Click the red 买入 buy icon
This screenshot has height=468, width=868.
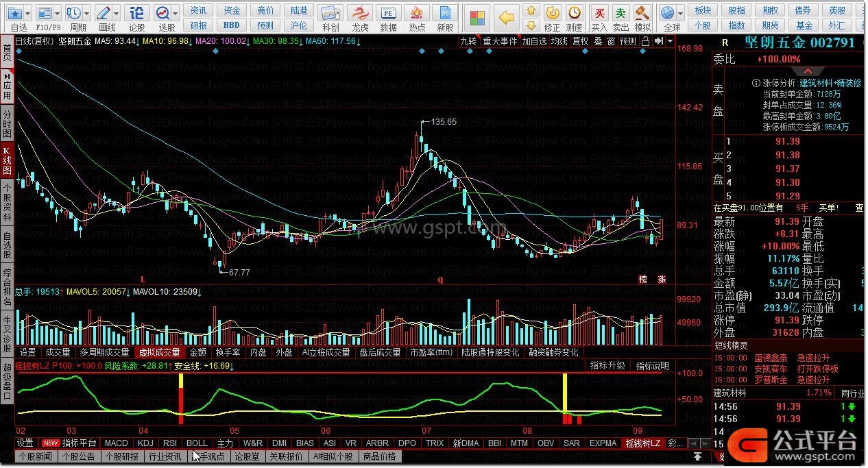click(x=599, y=13)
